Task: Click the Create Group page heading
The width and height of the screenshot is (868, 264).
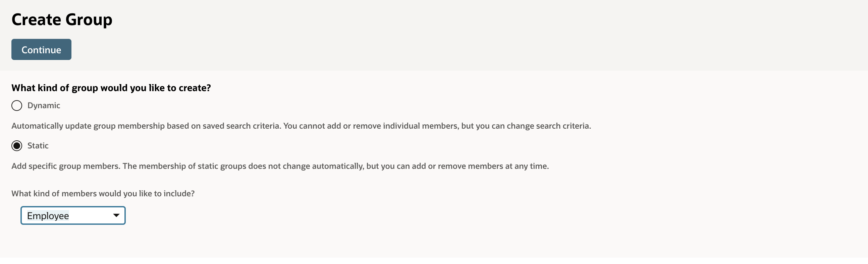Action: 62,19
